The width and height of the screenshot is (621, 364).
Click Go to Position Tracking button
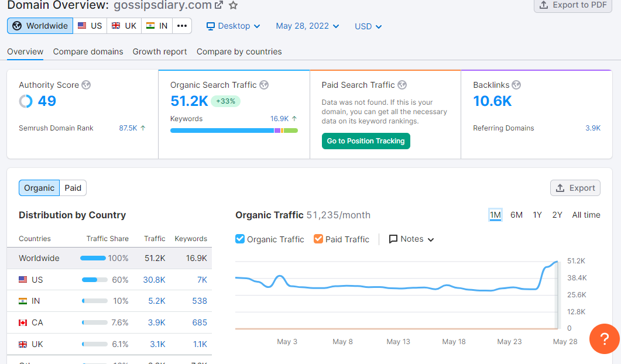(x=366, y=141)
